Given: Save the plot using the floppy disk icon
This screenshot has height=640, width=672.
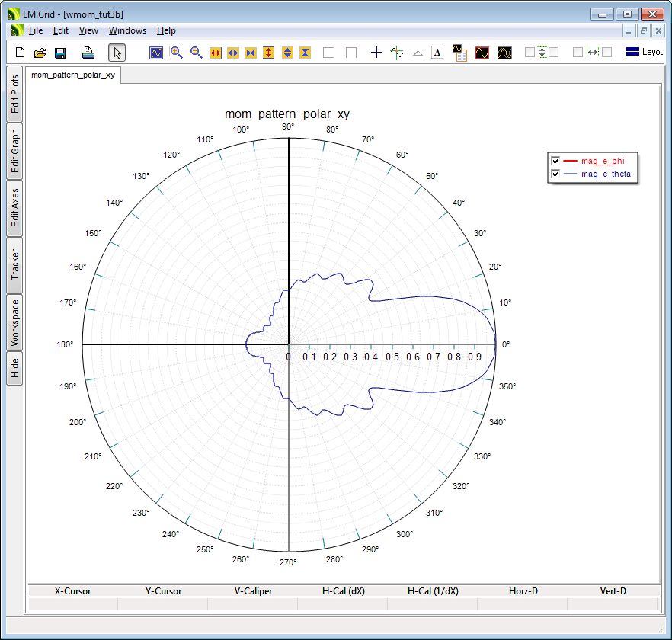Looking at the screenshot, I should click(x=60, y=53).
